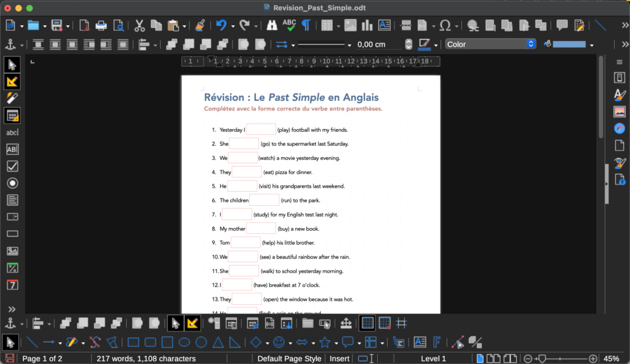630x364 pixels.
Task: Select the Text Box form control tool
Action: tap(12, 149)
